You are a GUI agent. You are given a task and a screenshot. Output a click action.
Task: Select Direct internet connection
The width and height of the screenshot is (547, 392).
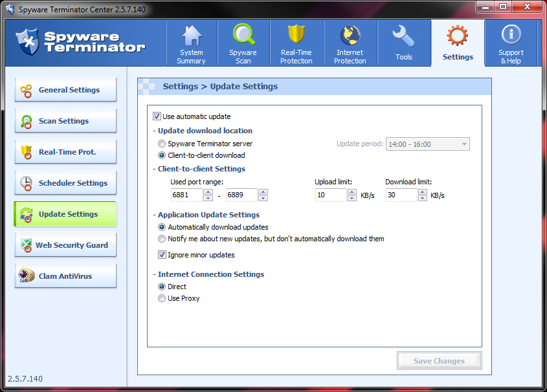point(162,287)
